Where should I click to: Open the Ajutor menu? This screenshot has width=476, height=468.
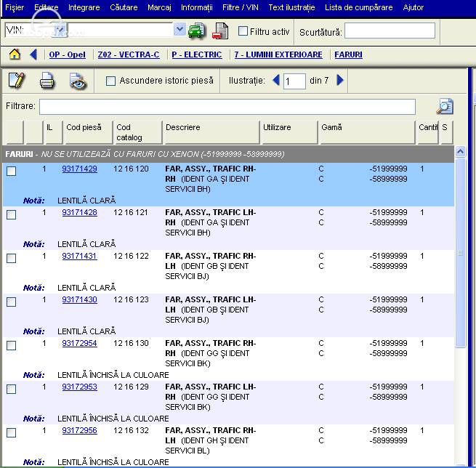point(413,7)
